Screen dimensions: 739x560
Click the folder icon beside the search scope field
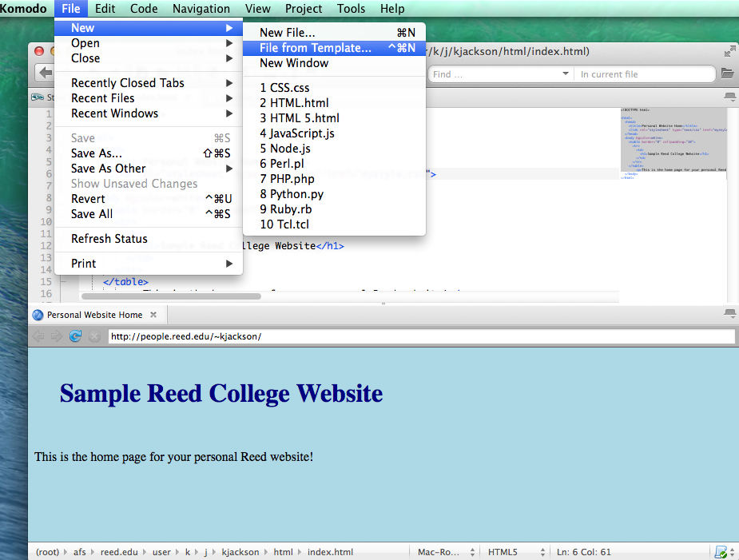(x=727, y=73)
